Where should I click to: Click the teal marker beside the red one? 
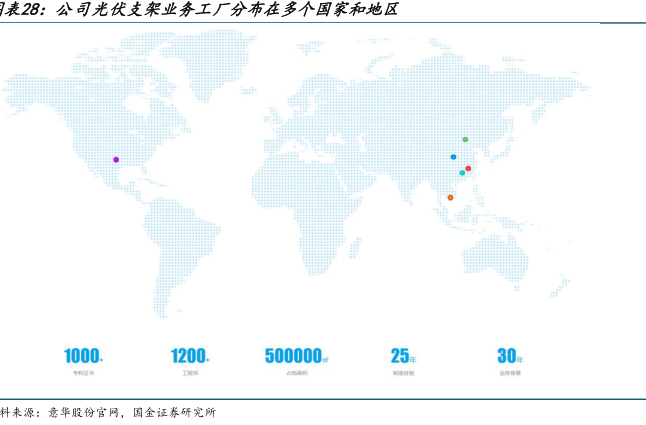pos(462,173)
